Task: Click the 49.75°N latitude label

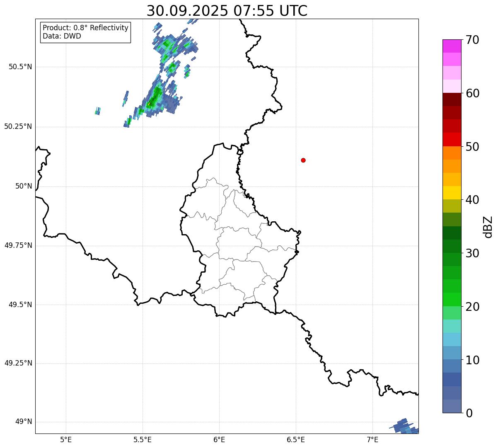Action: (x=18, y=245)
